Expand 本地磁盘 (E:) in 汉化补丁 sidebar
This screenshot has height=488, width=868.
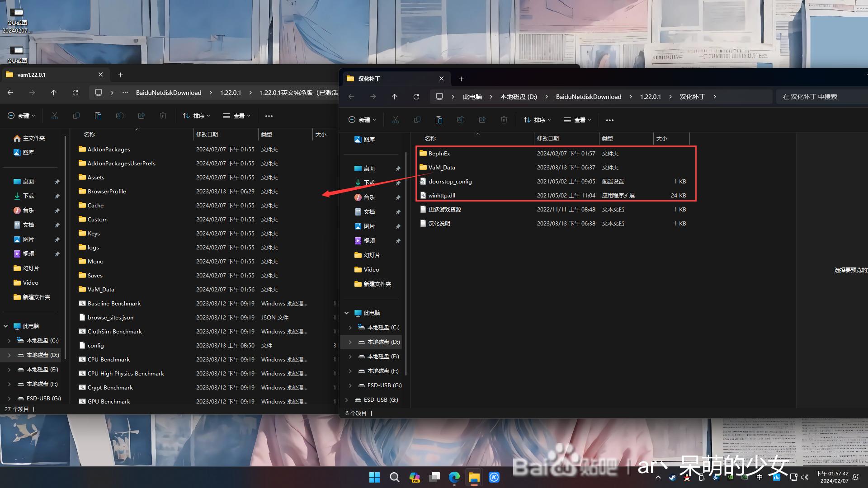click(350, 357)
